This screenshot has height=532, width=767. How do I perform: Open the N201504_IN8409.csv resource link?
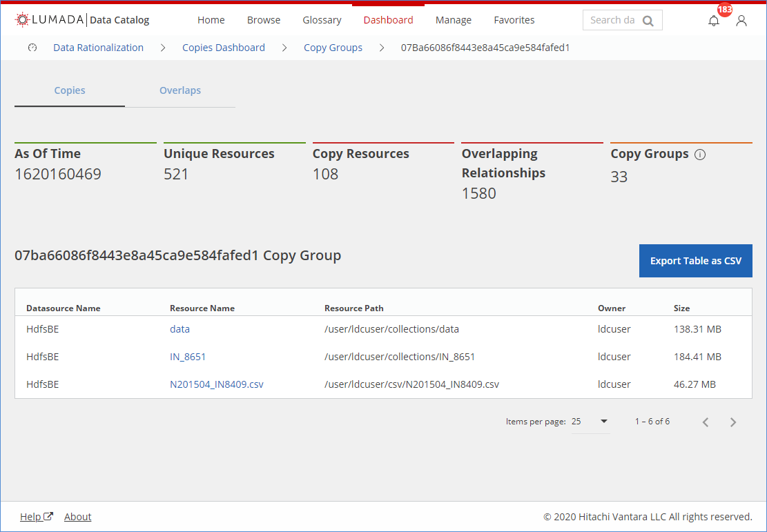point(215,384)
